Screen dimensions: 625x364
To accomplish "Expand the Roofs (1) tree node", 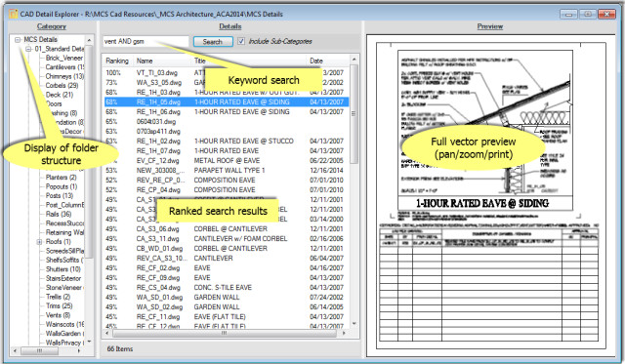I will pos(39,242).
